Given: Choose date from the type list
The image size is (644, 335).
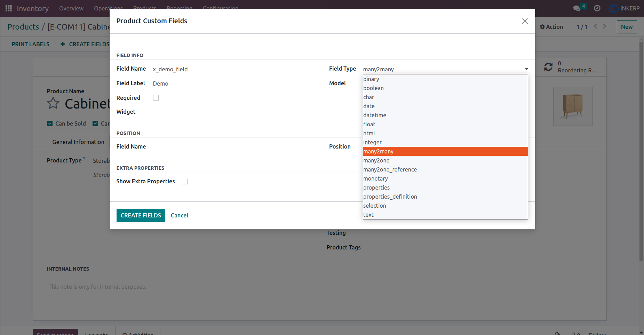Looking at the screenshot, I should (445, 106).
